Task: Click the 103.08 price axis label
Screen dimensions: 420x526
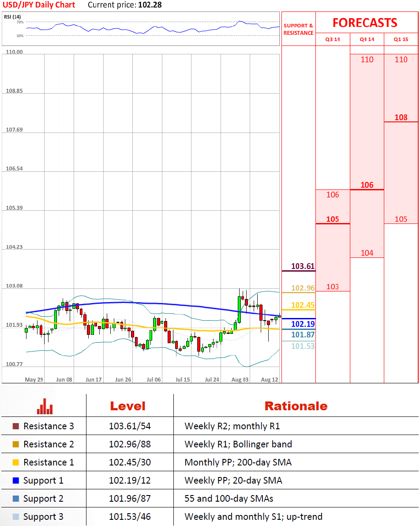Action: [x=15, y=286]
